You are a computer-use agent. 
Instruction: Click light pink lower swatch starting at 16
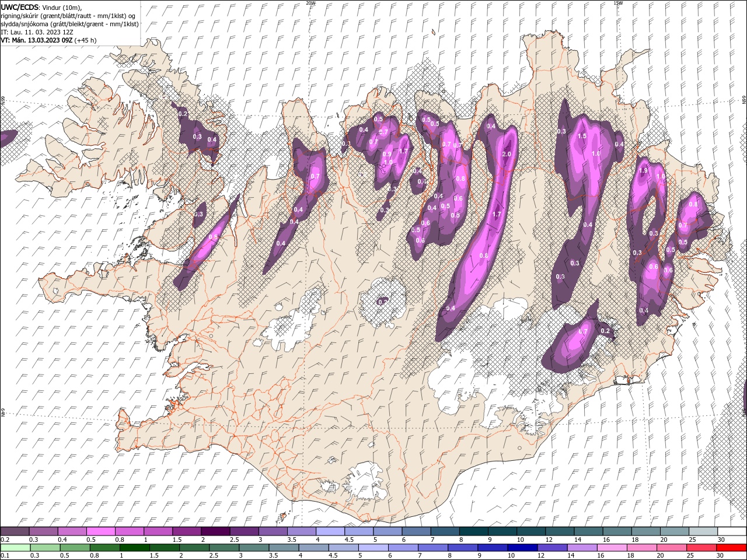tap(612, 547)
